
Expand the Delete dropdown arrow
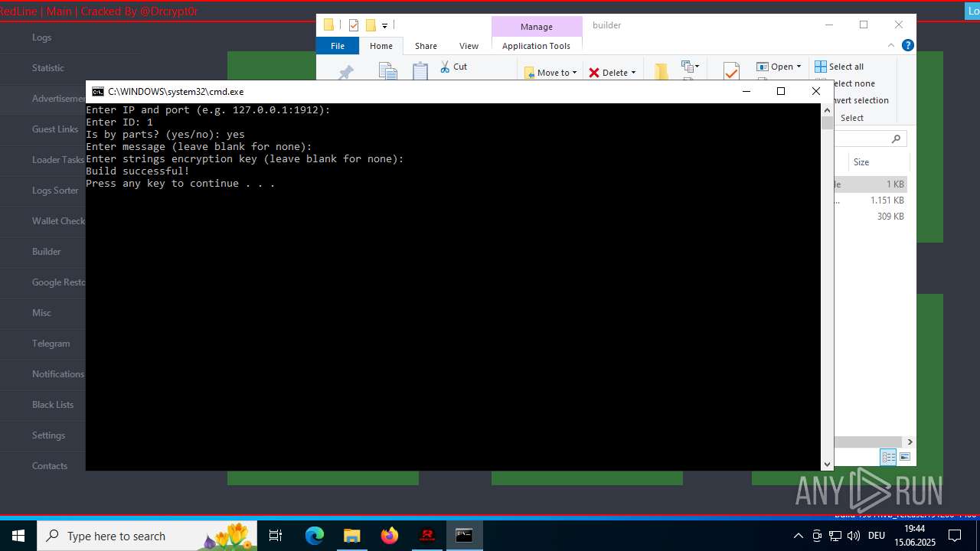[633, 73]
